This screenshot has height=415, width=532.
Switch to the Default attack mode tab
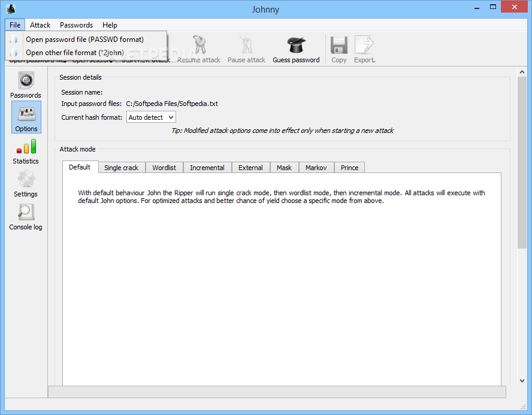80,167
